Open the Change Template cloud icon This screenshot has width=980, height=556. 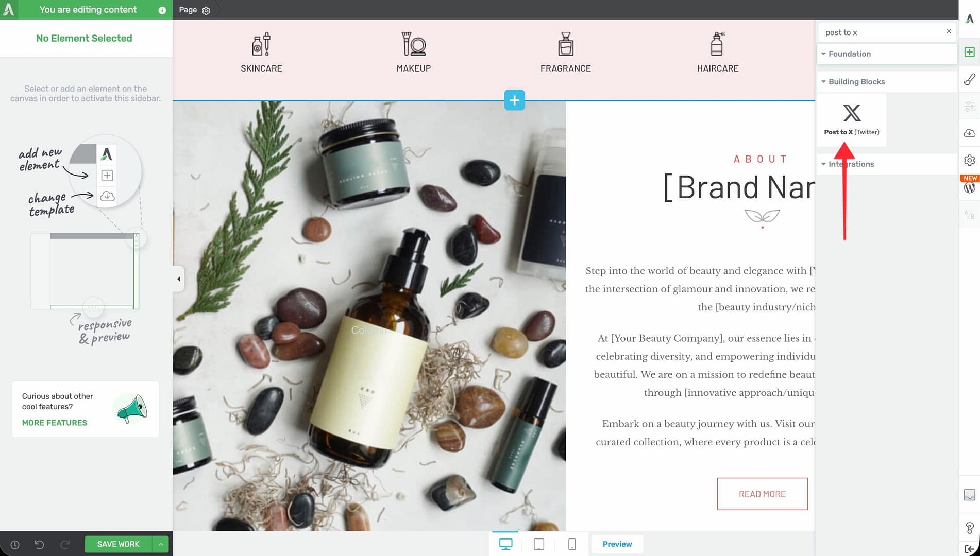pyautogui.click(x=969, y=133)
